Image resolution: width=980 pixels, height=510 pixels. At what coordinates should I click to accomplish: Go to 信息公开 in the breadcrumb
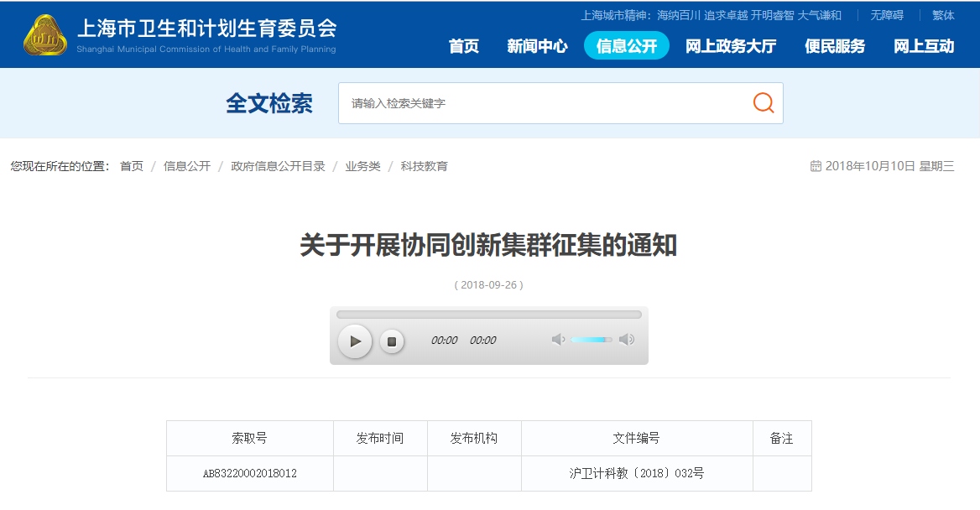[x=187, y=166]
